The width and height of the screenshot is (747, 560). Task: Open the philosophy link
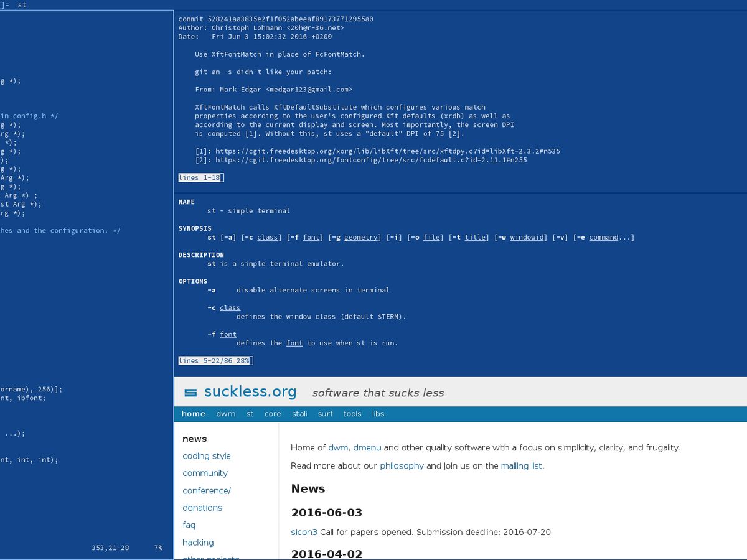402,465
